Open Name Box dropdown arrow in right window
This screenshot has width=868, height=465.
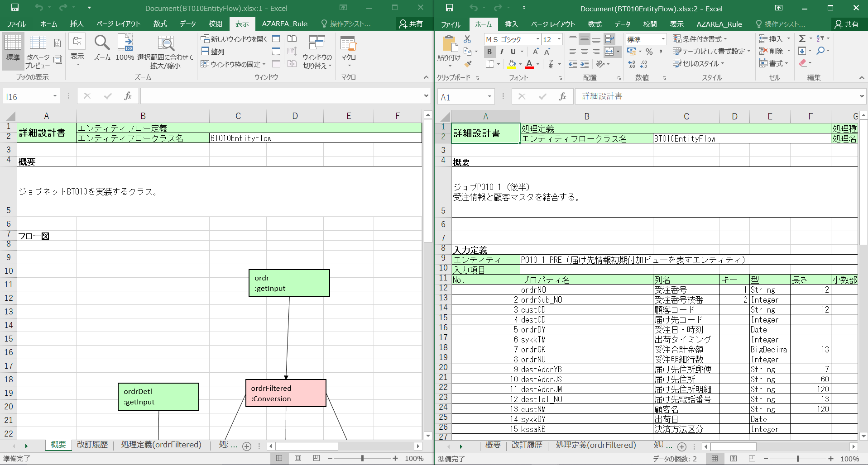[489, 97]
